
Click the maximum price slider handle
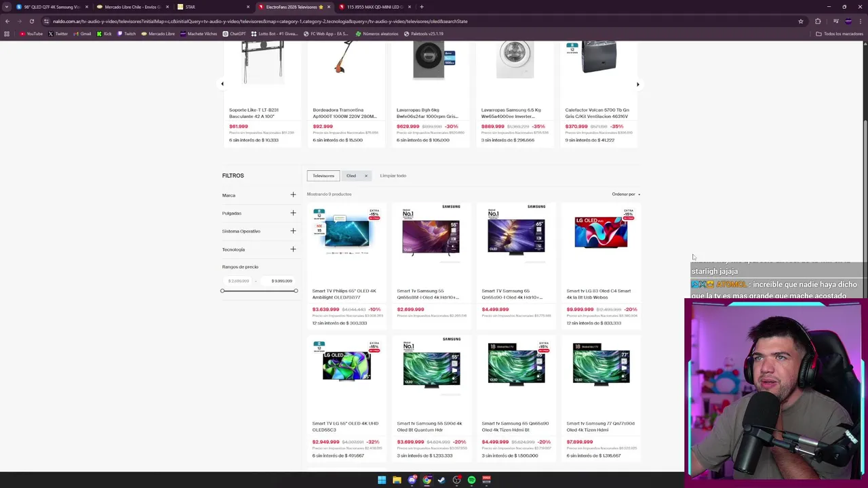[x=296, y=291]
